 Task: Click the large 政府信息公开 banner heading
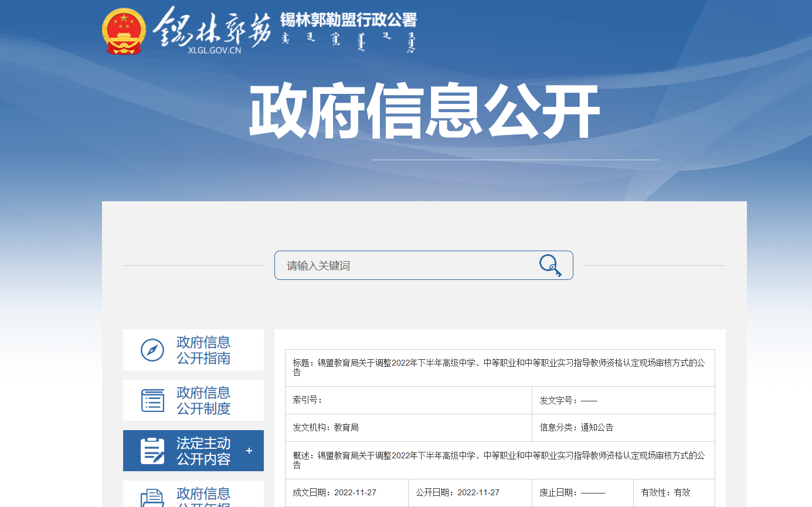424,111
